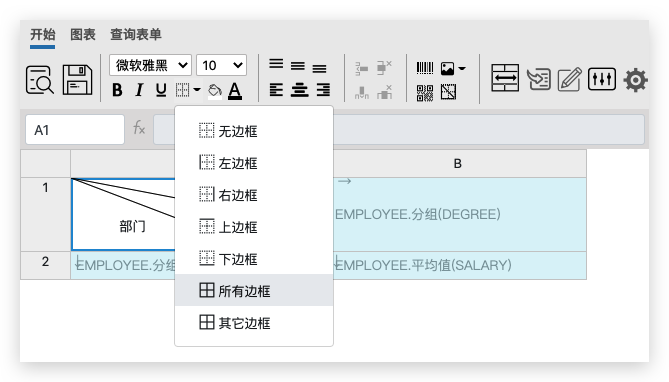Click the edit pencil icon
This screenshot has width=669, height=382.
coord(570,79)
